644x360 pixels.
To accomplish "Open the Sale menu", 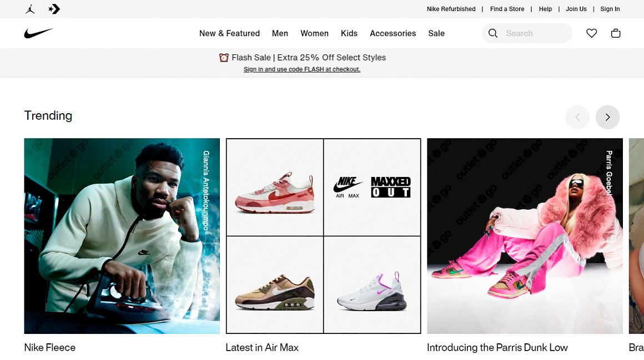I will coord(436,33).
